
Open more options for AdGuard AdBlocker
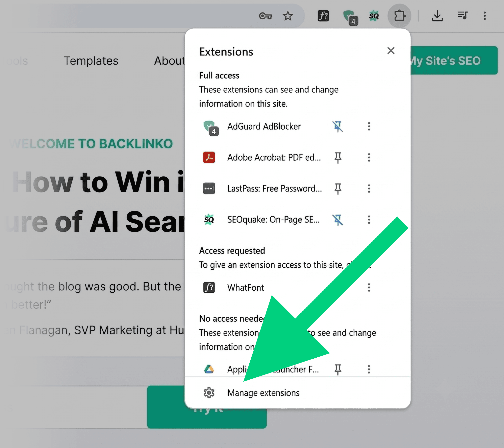tap(369, 126)
